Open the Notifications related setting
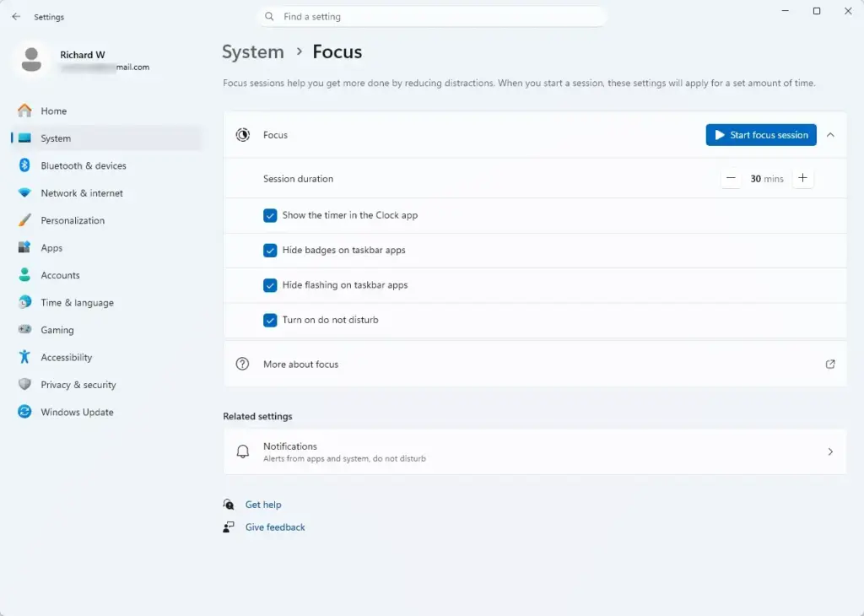Image resolution: width=864 pixels, height=616 pixels. (534, 451)
